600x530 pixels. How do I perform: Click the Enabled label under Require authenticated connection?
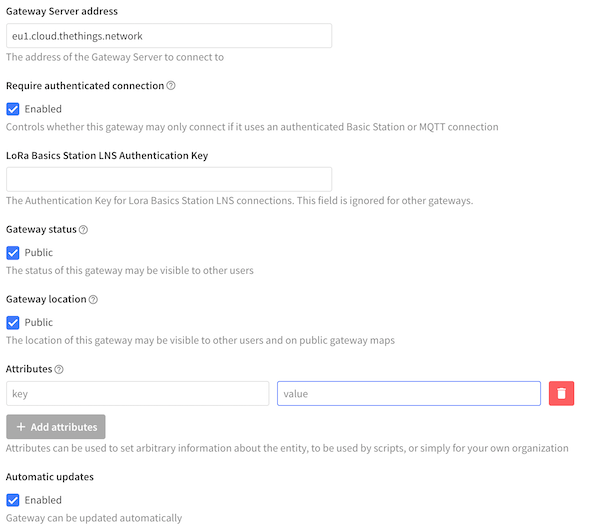(43, 109)
